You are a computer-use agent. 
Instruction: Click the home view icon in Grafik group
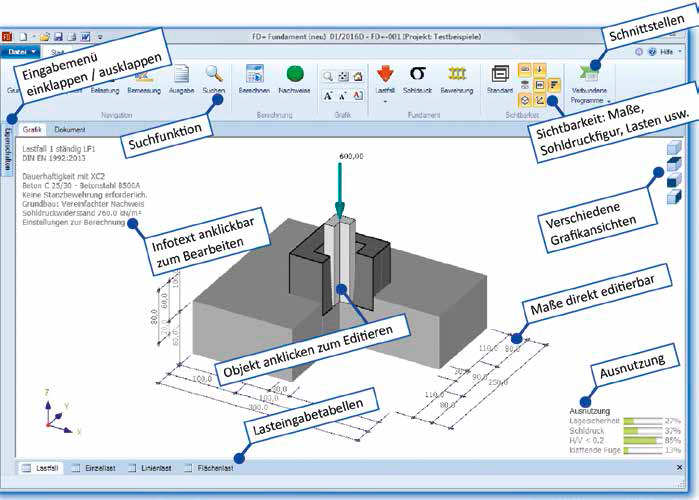pyautogui.click(x=358, y=76)
